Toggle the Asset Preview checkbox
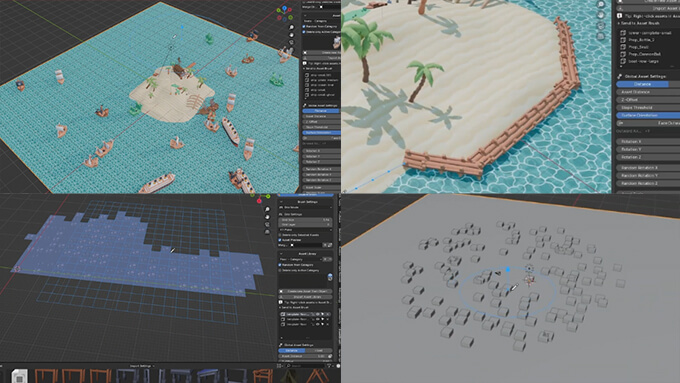680x383 pixels. 280,240
